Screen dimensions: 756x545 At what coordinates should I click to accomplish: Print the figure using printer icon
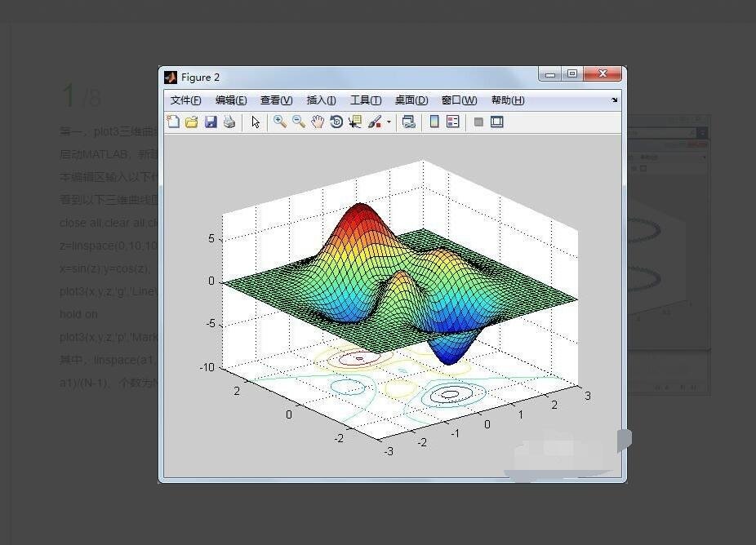pyautogui.click(x=229, y=122)
